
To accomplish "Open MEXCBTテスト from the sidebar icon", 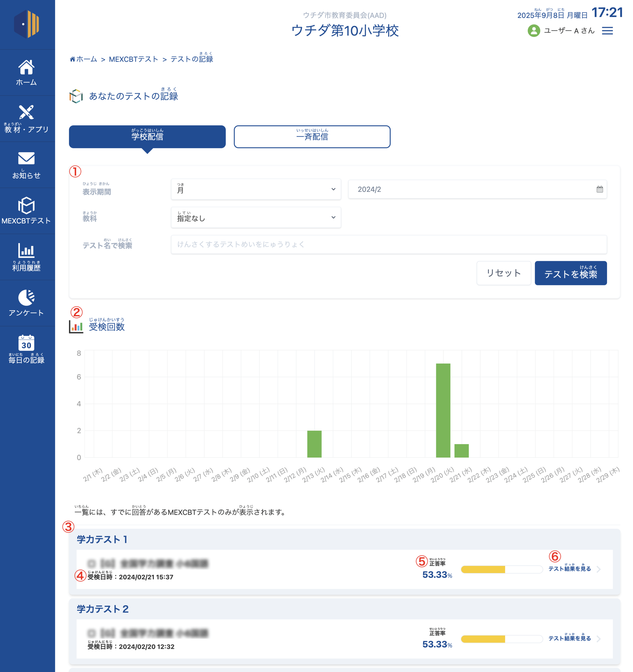I will [x=26, y=206].
